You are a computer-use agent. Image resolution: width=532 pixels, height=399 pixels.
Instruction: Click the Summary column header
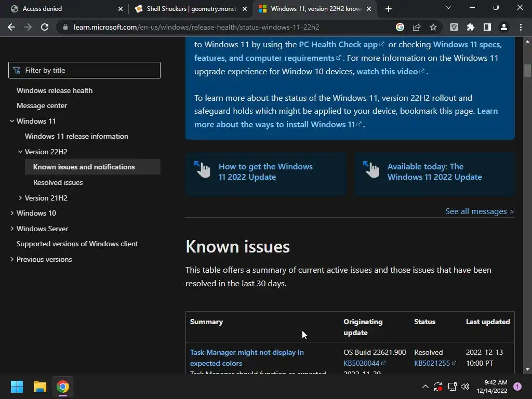(206, 322)
